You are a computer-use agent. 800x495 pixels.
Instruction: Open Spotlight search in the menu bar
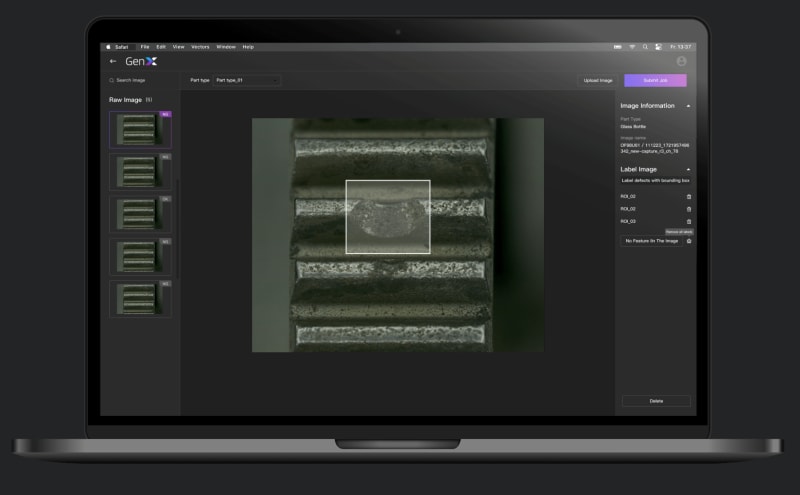coord(645,47)
